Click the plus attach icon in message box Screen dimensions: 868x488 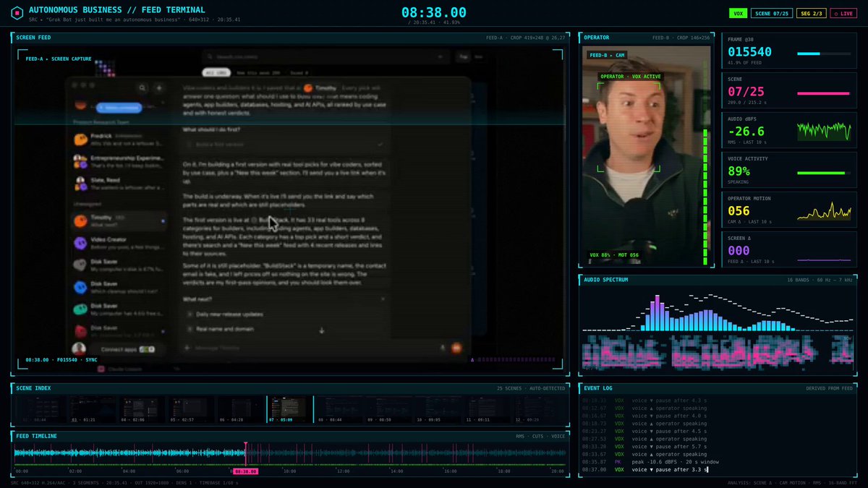pyautogui.click(x=188, y=348)
